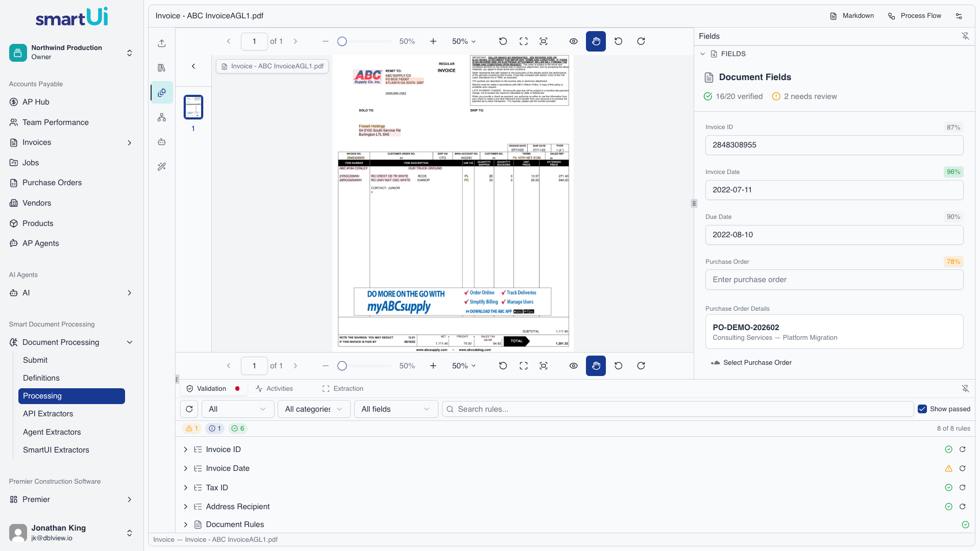This screenshot has height=551, width=980.
Task: Click the Invoice - ABC InvoiceAGL1.pdf file chip
Action: click(273, 66)
